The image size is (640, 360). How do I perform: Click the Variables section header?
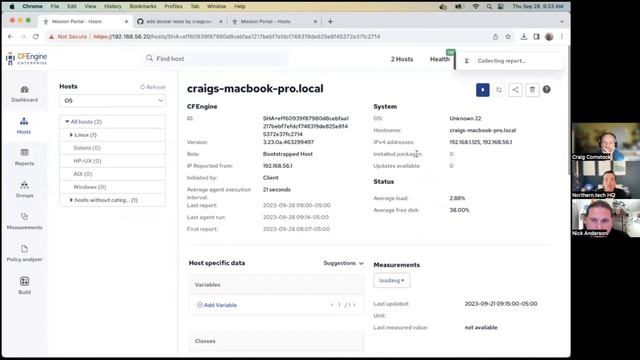276,284
